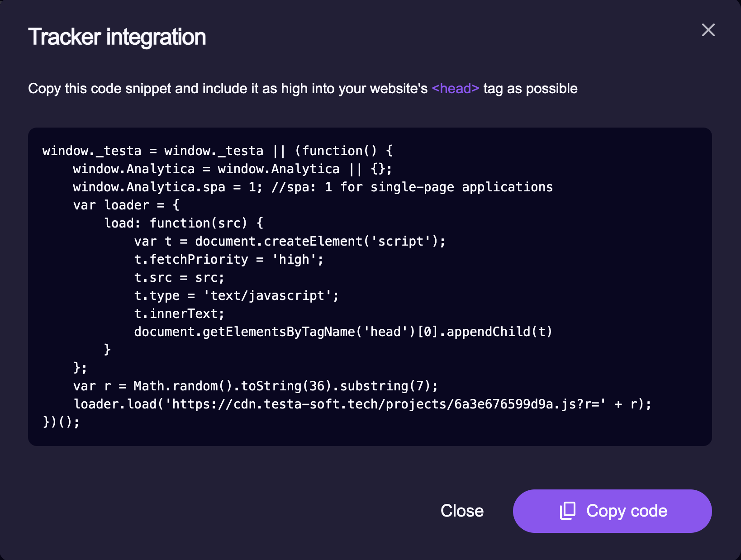
Task: Click the 'window.Analytica.spa = 1;' code line
Action: pos(313,187)
